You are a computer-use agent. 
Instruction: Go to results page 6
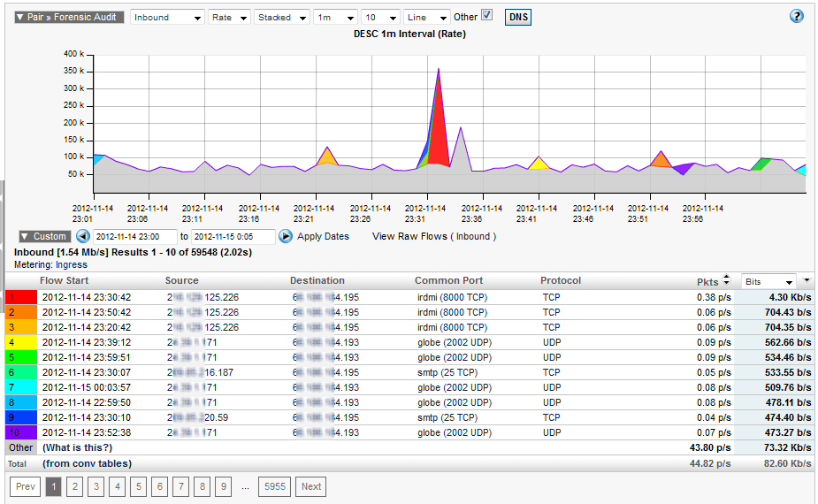tap(160, 487)
